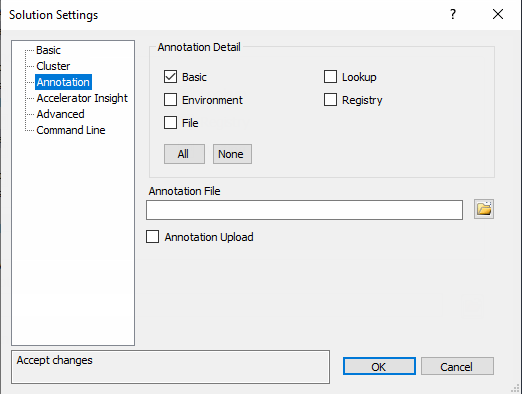Screen dimensions: 522x394
Task: Open the Cluster settings page
Action: point(53,66)
